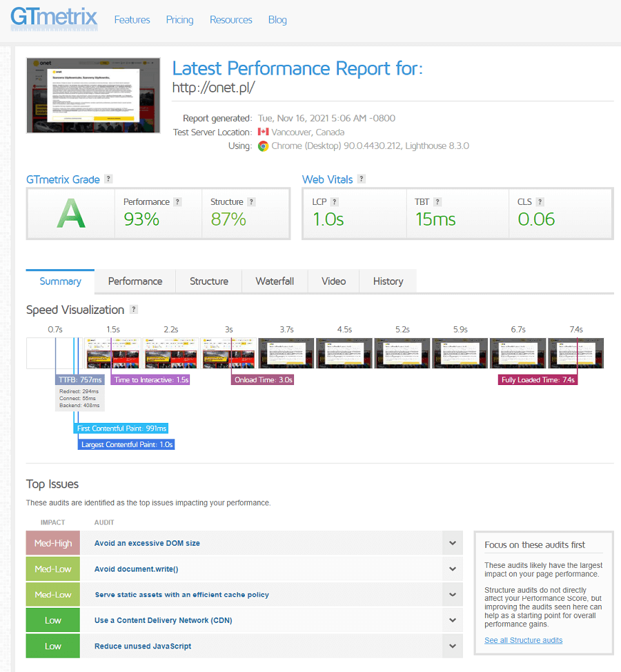The width and height of the screenshot is (621, 672).
Task: Click the Med-Low badge for Avoid document.write()
Action: (53, 569)
